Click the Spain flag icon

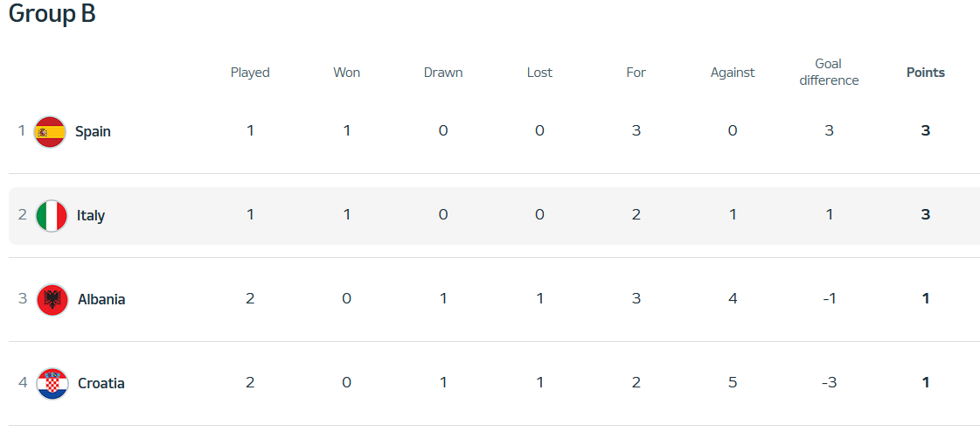click(50, 131)
